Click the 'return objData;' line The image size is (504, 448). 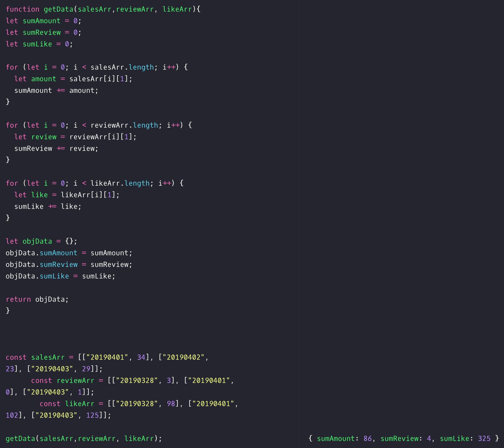(37, 299)
